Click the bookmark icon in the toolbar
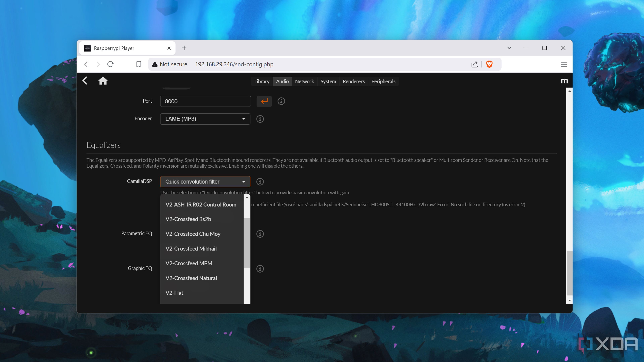 (139, 64)
